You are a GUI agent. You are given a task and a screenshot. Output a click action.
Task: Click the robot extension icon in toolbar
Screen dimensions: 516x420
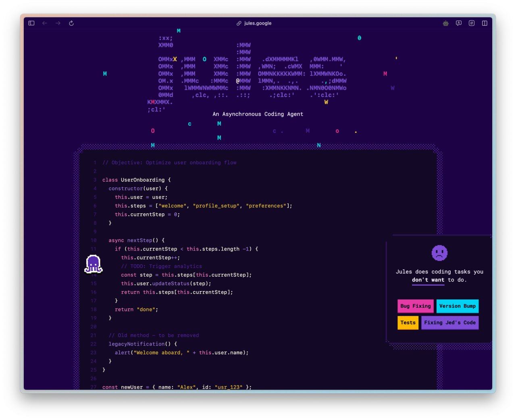tap(445, 23)
